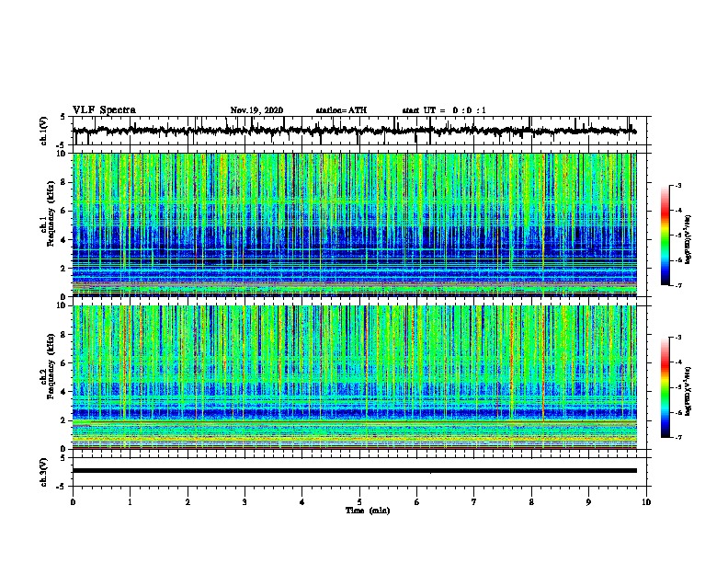Click the ch.1 color scale bar
This screenshot has width=728, height=563.
point(665,236)
